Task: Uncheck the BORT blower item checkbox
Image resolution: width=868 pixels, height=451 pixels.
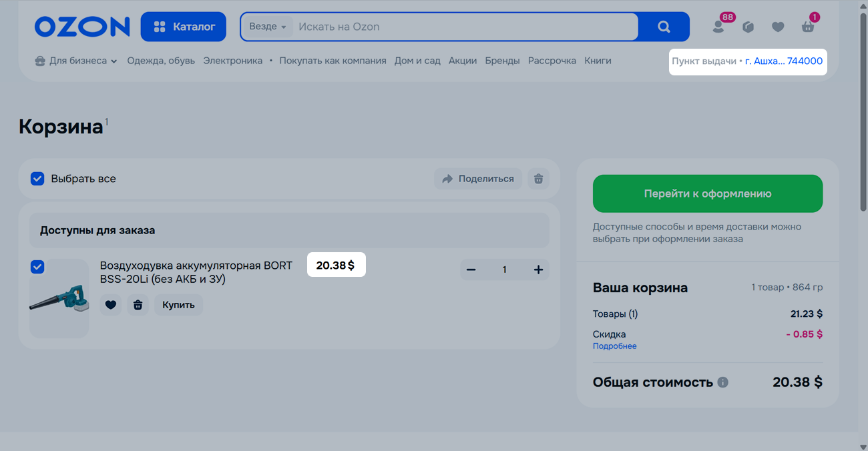Action: coord(37,267)
